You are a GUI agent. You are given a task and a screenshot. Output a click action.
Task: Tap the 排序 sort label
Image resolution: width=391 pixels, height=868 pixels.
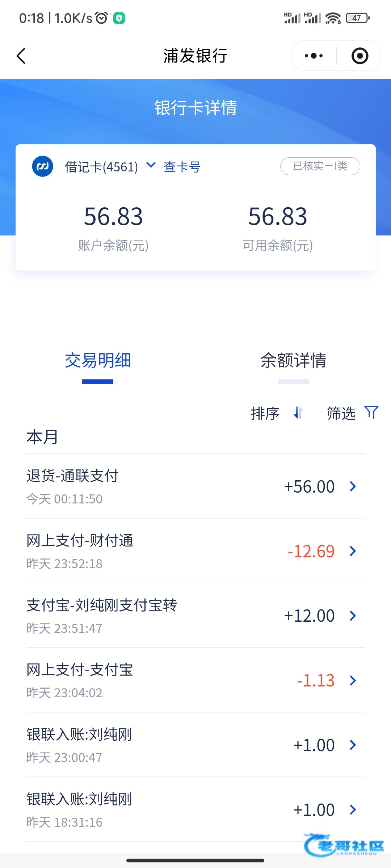pos(265,413)
